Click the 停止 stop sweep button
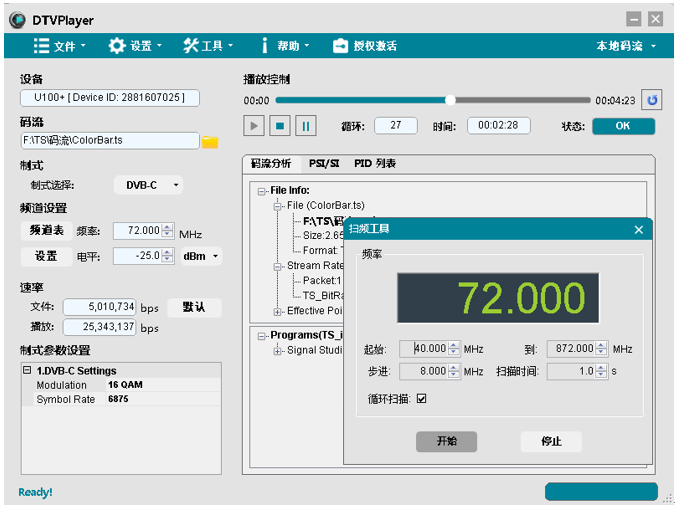 point(551,442)
